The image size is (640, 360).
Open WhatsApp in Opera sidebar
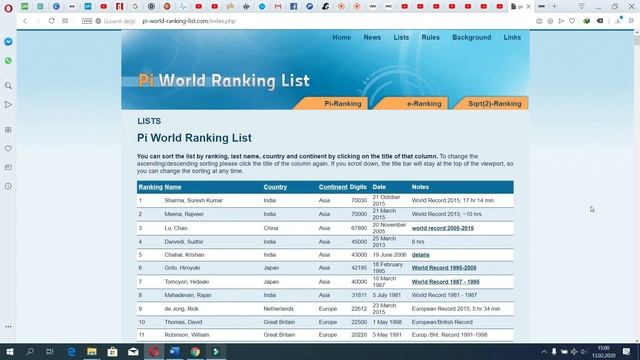pos(8,60)
